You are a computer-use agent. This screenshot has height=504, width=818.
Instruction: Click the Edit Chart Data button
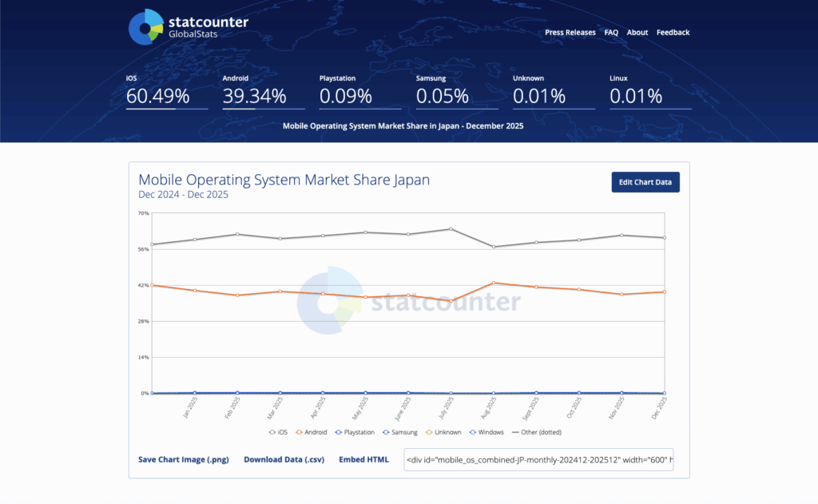click(x=645, y=182)
